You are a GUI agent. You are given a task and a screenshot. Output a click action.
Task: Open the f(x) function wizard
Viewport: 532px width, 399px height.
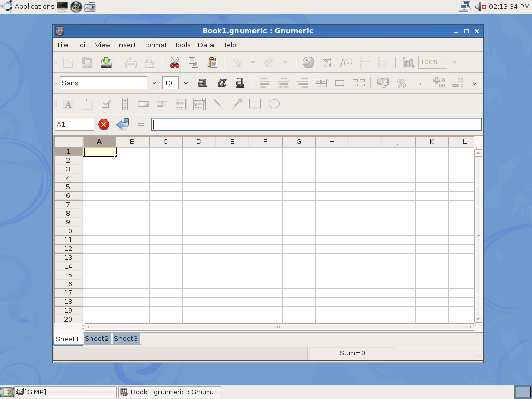(x=345, y=62)
